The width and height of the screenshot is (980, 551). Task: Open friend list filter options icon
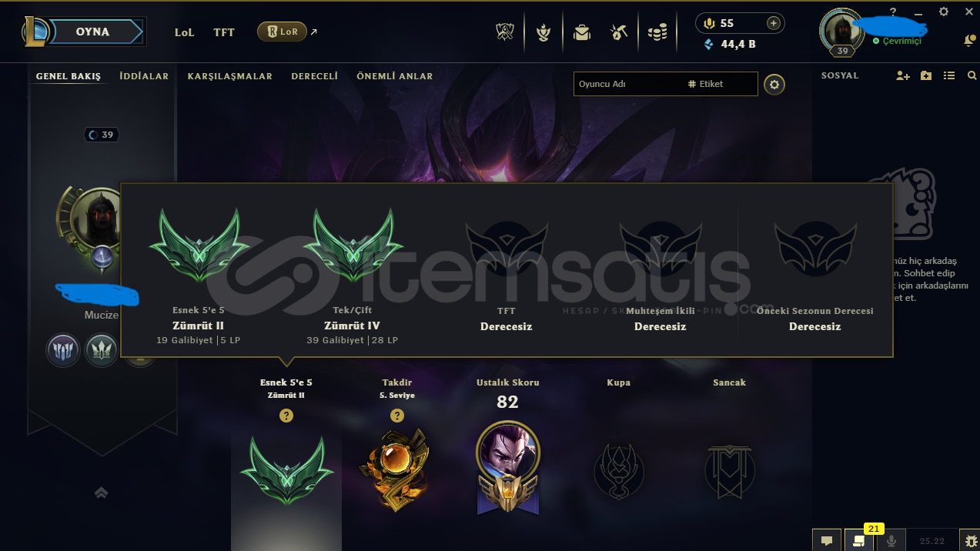[949, 75]
